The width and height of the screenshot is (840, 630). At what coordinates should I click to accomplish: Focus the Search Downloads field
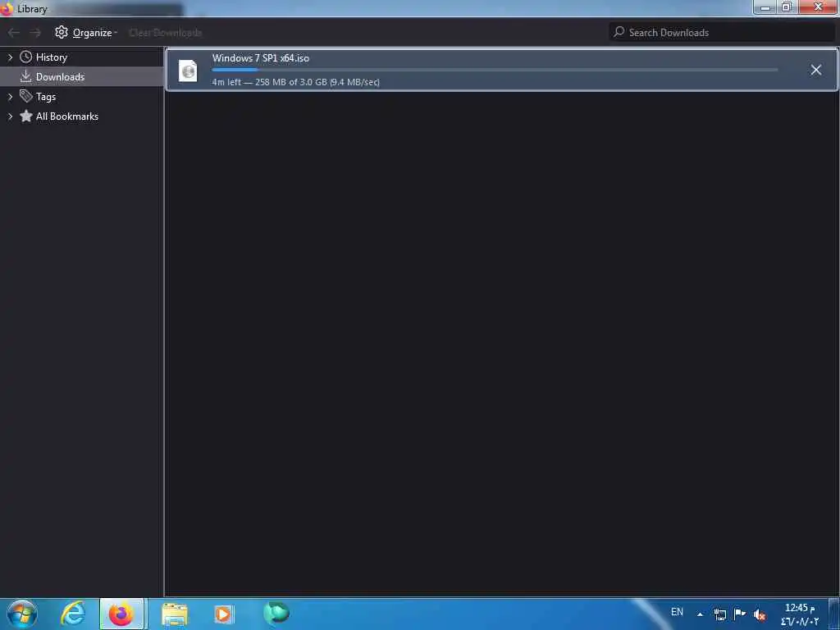pyautogui.click(x=722, y=32)
